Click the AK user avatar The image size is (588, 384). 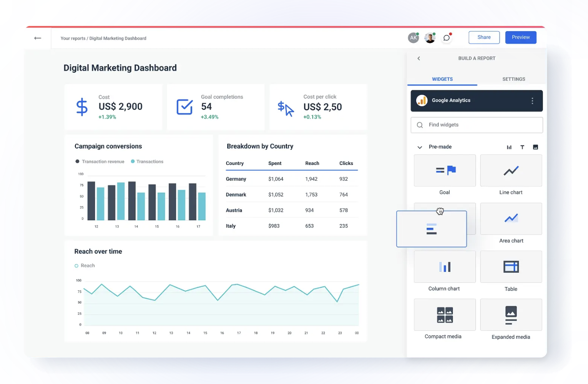coord(413,38)
